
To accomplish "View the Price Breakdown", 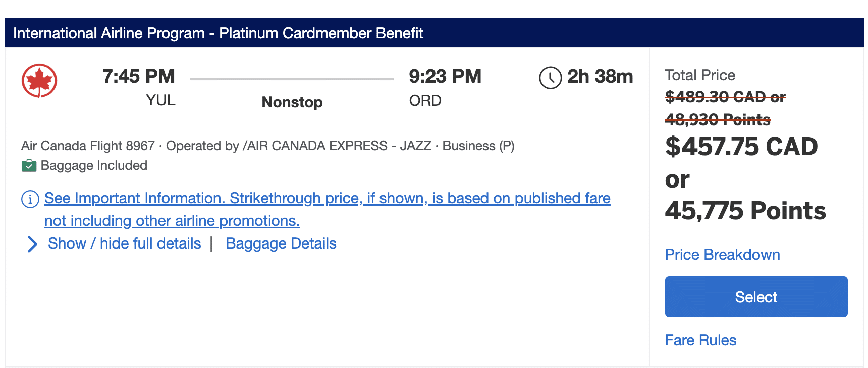I will tap(722, 255).
